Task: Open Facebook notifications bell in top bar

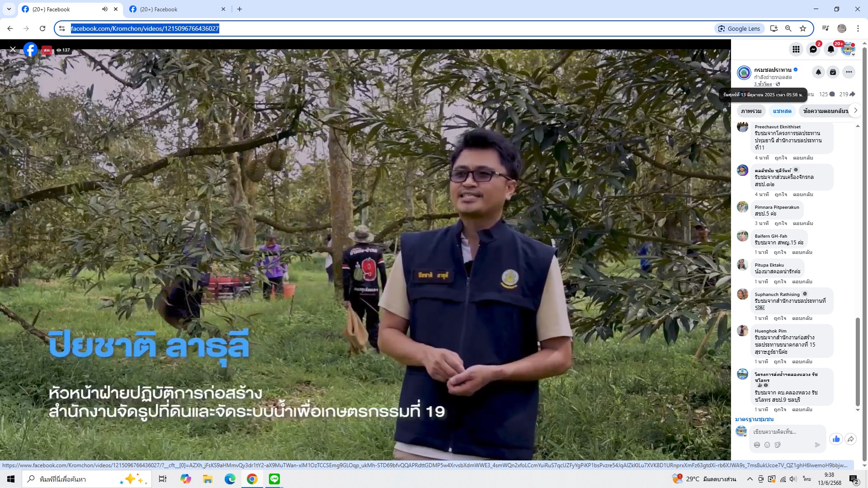Action: [831, 49]
